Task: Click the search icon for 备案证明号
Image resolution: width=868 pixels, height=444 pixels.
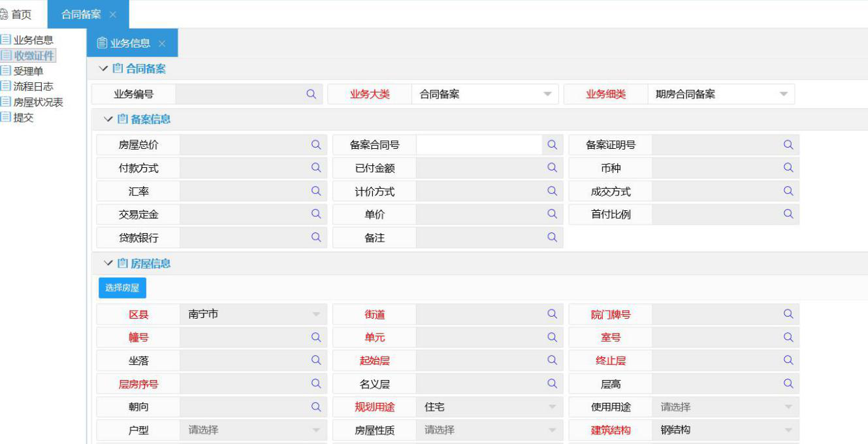Action: tap(788, 145)
